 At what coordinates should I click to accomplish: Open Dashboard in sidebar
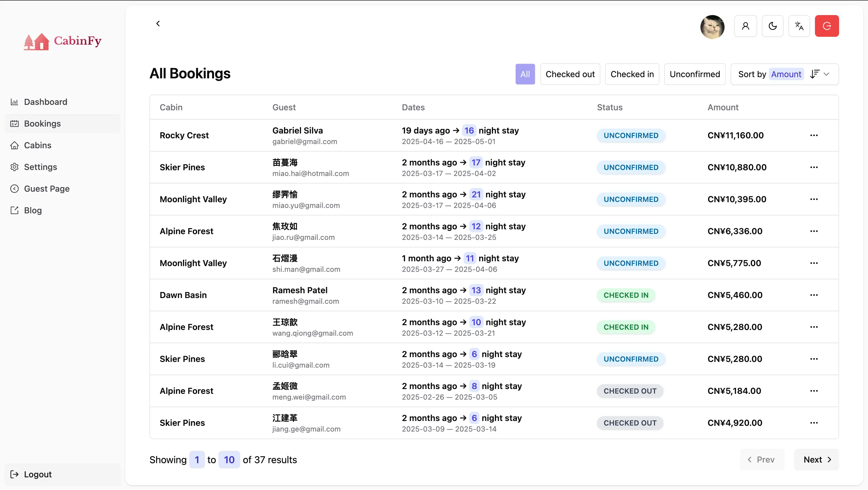pos(46,102)
